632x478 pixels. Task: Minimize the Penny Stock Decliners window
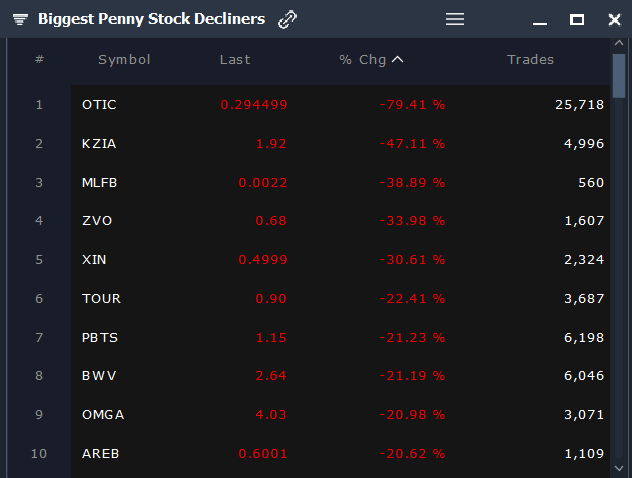click(x=540, y=20)
